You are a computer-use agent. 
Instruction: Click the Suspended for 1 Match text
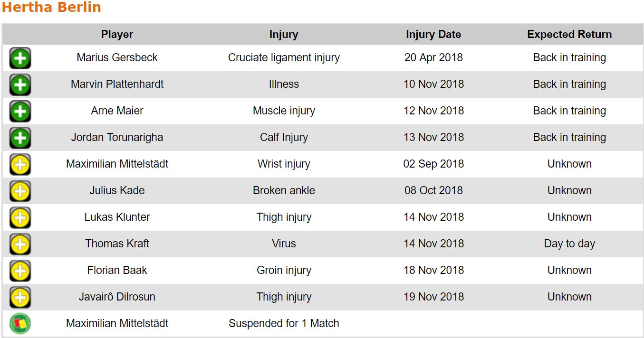(284, 324)
